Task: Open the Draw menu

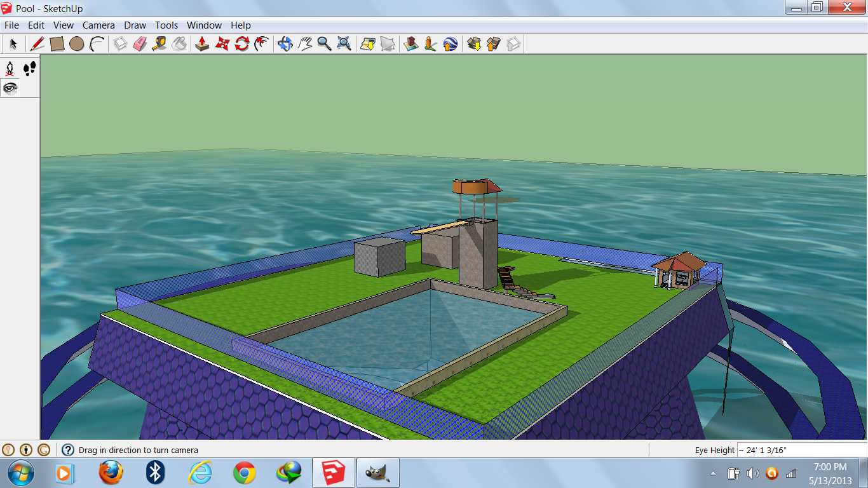Action: (135, 25)
